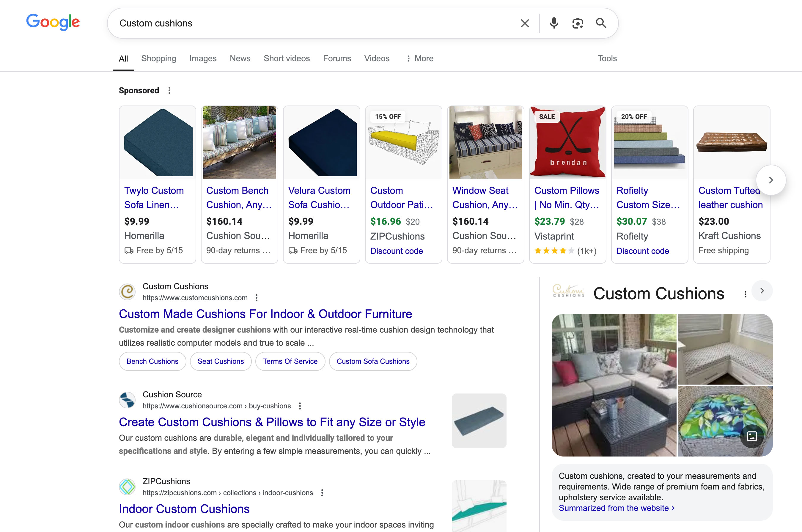Clear the search box with the X icon
Screen dimensions: 802x532
point(525,23)
